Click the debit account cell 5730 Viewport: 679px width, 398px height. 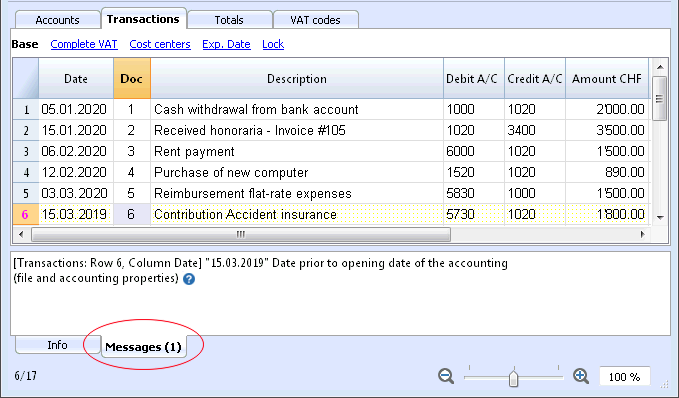474,214
